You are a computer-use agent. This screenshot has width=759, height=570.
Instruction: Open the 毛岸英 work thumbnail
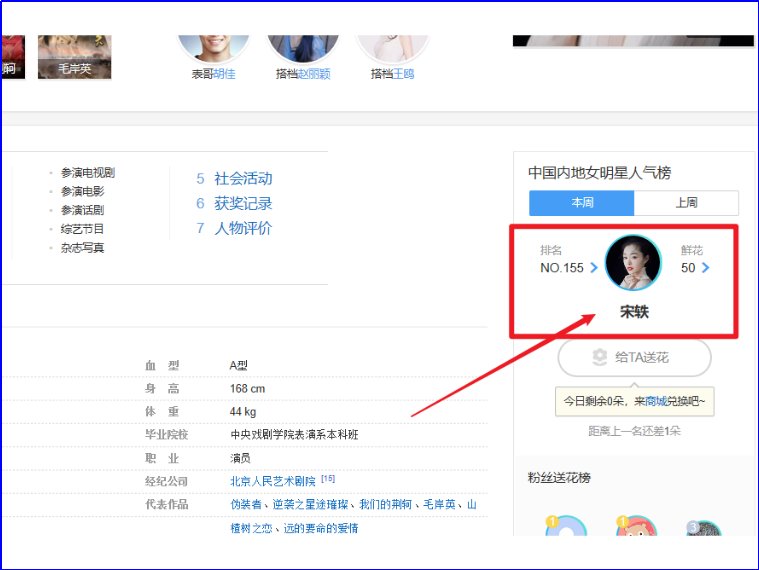coord(75,57)
